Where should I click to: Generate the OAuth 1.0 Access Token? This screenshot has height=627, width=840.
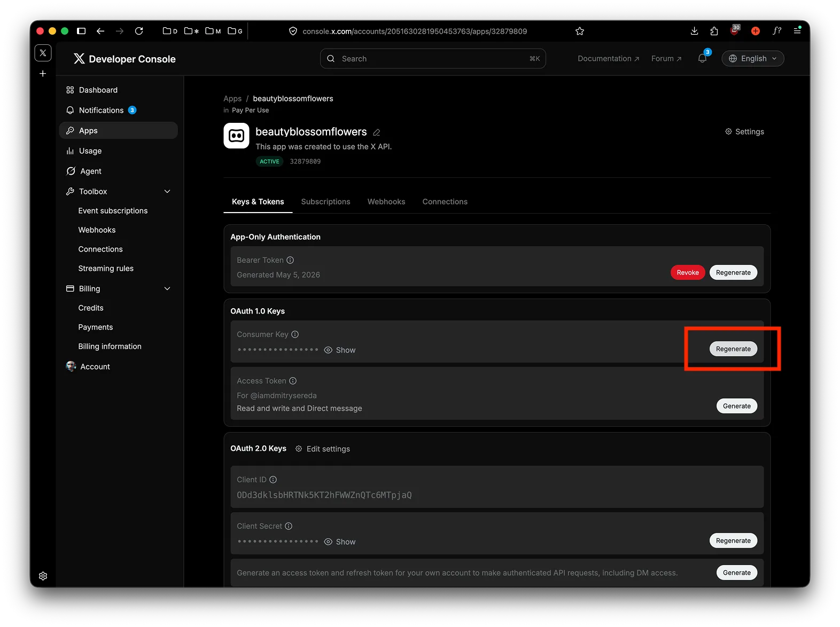tap(737, 406)
